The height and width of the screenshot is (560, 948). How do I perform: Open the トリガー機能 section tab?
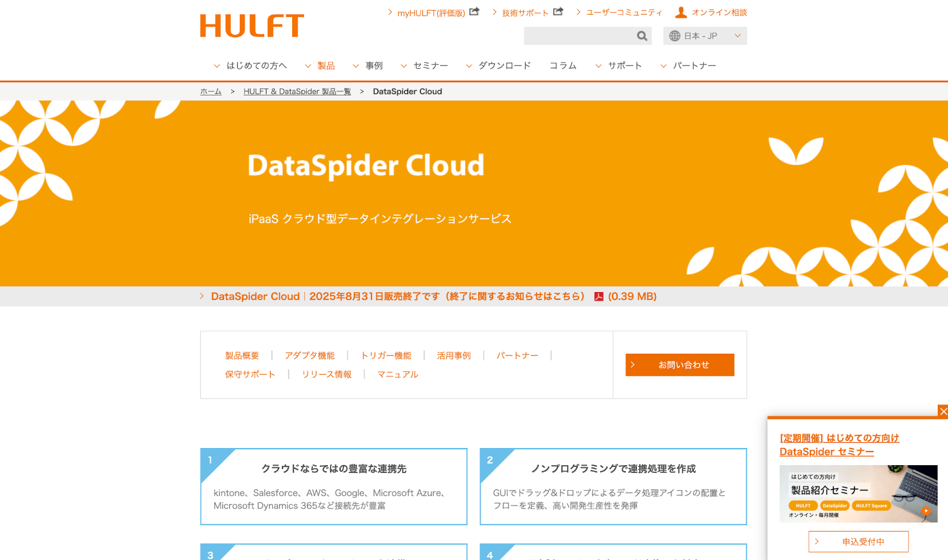pyautogui.click(x=386, y=356)
